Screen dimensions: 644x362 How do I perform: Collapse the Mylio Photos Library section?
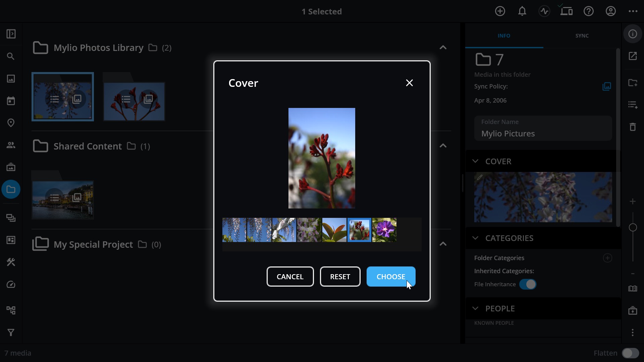point(443,48)
